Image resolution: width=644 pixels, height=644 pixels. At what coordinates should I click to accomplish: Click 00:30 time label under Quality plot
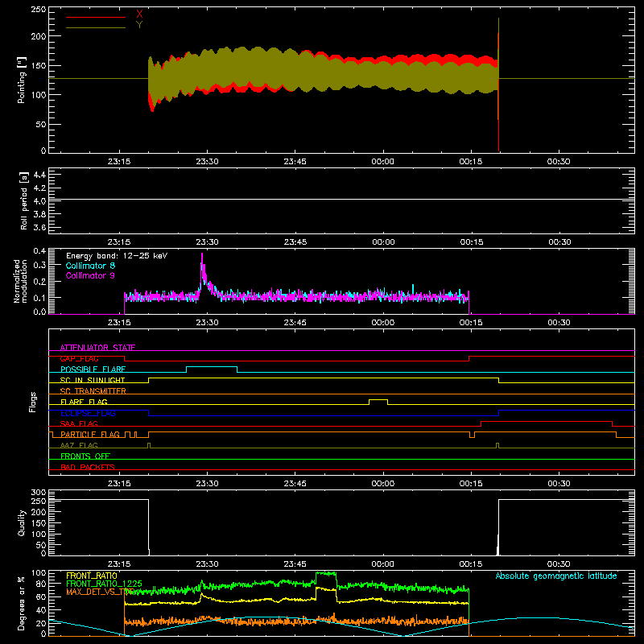[559, 564]
